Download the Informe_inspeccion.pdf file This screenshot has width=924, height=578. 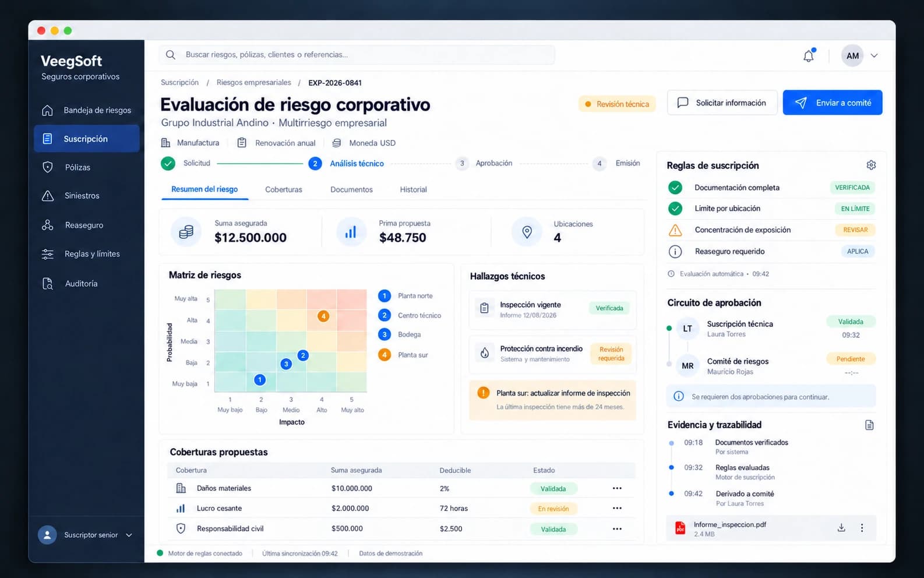click(841, 528)
